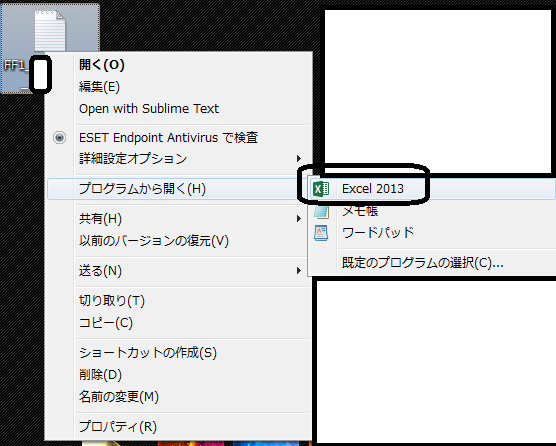Expand the 詳細設定オプション submenu arrow
The image size is (556, 446).
(x=299, y=158)
